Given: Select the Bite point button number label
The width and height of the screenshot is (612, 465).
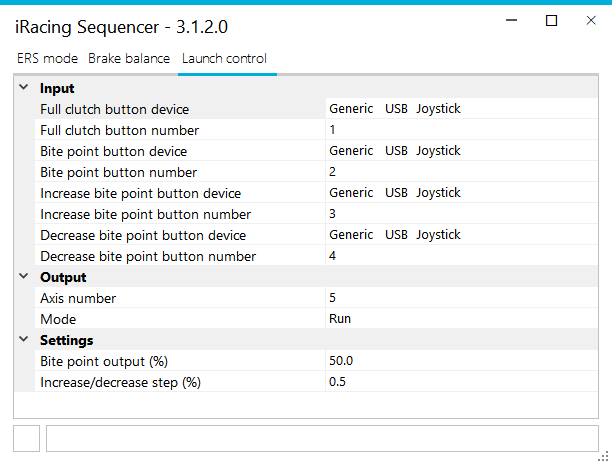Looking at the screenshot, I should point(119,173).
